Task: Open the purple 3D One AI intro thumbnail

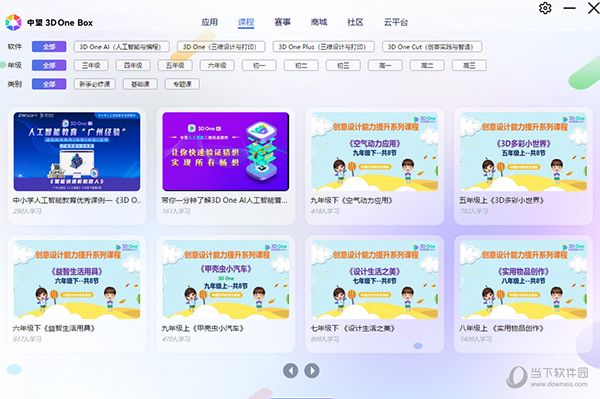Action: pyautogui.click(x=226, y=151)
